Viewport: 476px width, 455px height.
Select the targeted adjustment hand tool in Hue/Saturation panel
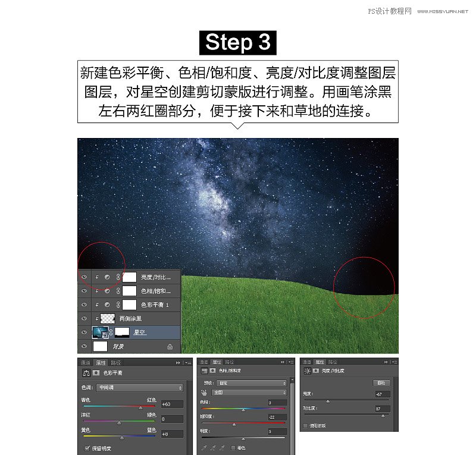(x=205, y=393)
